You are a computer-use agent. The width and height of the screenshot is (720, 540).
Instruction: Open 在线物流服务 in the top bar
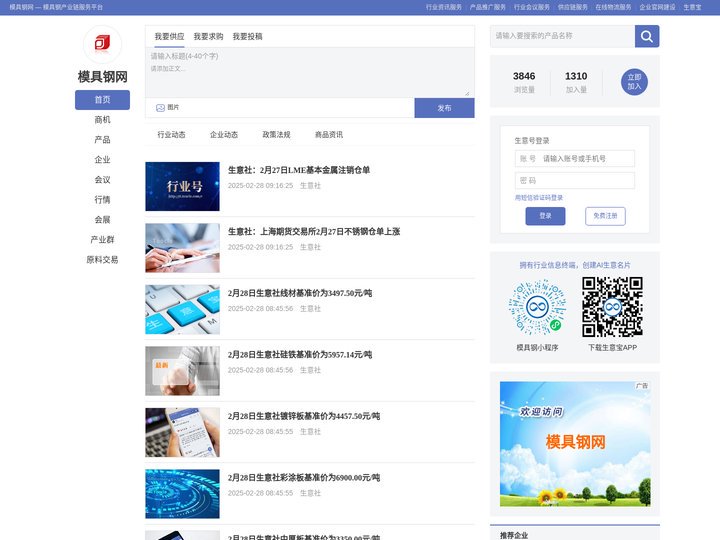[x=613, y=7]
